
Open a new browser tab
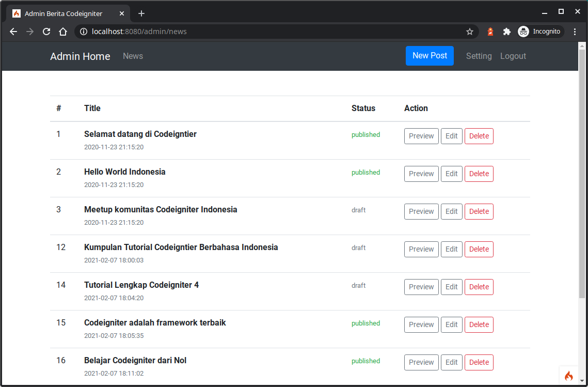(141, 13)
